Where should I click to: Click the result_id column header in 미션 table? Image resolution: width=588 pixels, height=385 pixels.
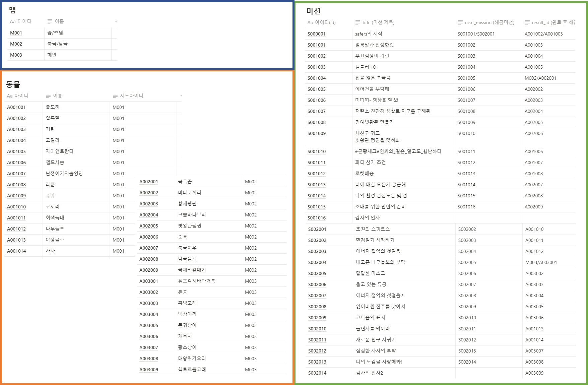coord(550,22)
